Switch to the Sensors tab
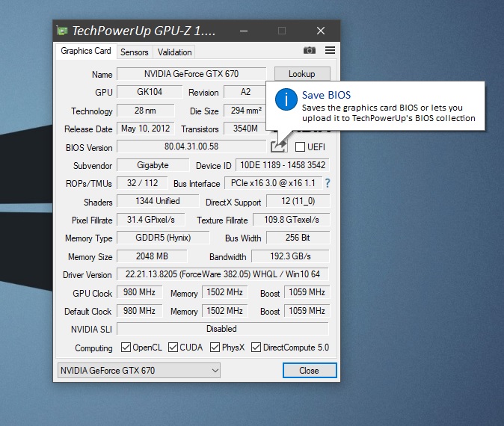Screen dimensions: 504x426 click(x=135, y=52)
